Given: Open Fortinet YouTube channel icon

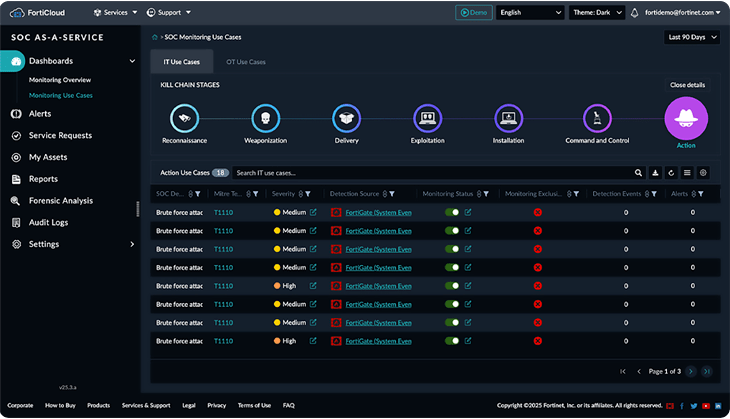Looking at the screenshot, I should point(706,406).
